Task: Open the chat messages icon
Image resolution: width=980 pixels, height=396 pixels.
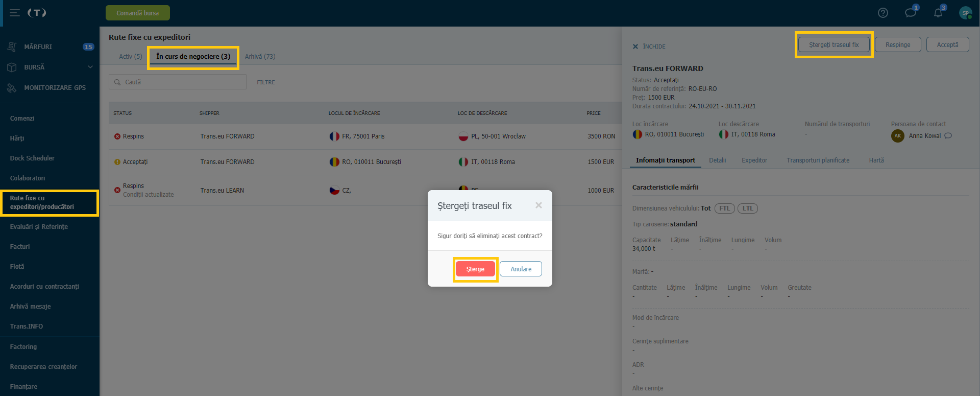Action: pyautogui.click(x=911, y=13)
